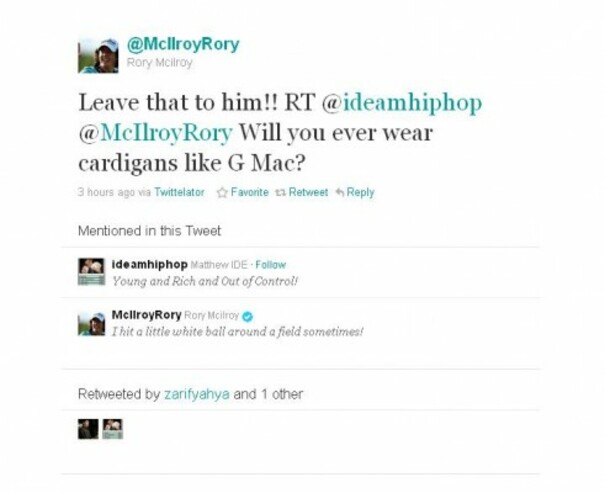Open ideamhiphop's avatar in the mentioned list

[x=91, y=272]
